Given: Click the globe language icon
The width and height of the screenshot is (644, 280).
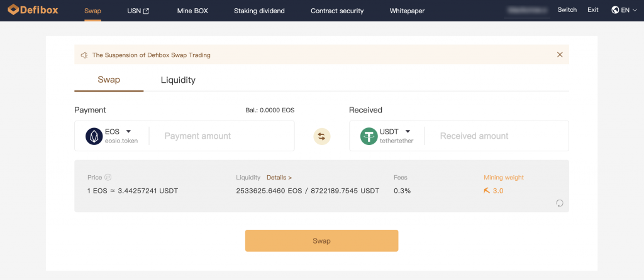Looking at the screenshot, I should (615, 10).
